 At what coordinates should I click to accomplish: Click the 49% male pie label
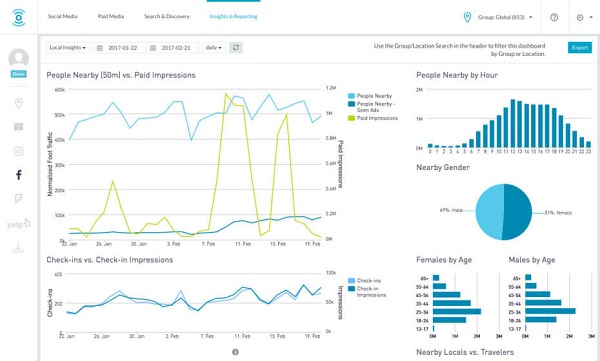(x=451, y=210)
